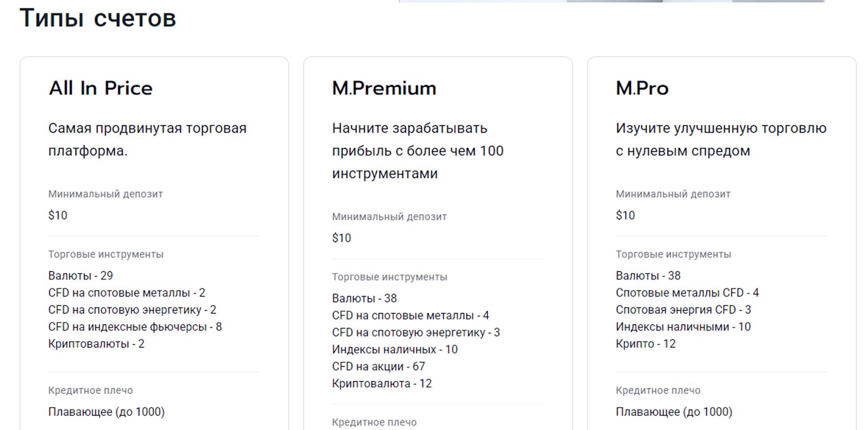
Task: Click 'Плавающее (до 1000)' in M.Pro
Action: click(x=674, y=412)
